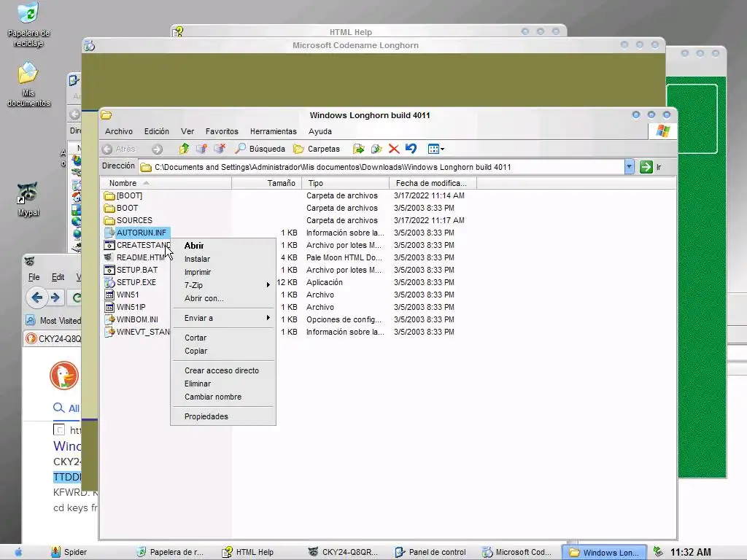Select the WINBOM.INI file icon
Screen dimensions: 747x560
(x=109, y=319)
